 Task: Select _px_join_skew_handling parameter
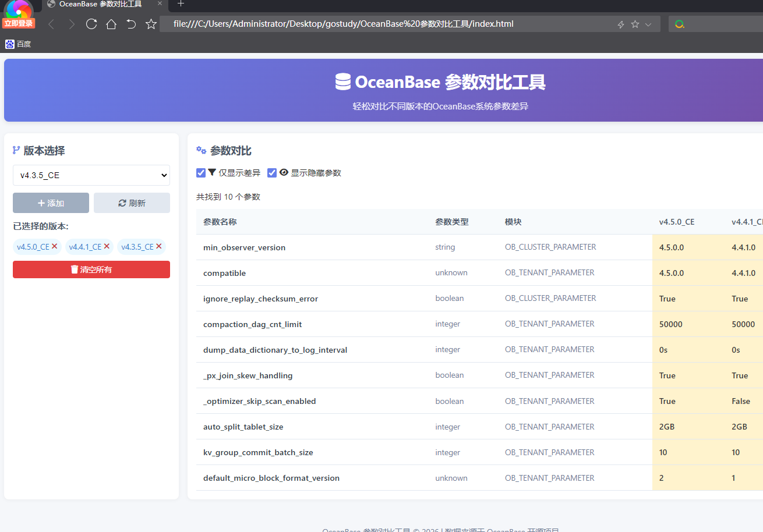(x=248, y=375)
